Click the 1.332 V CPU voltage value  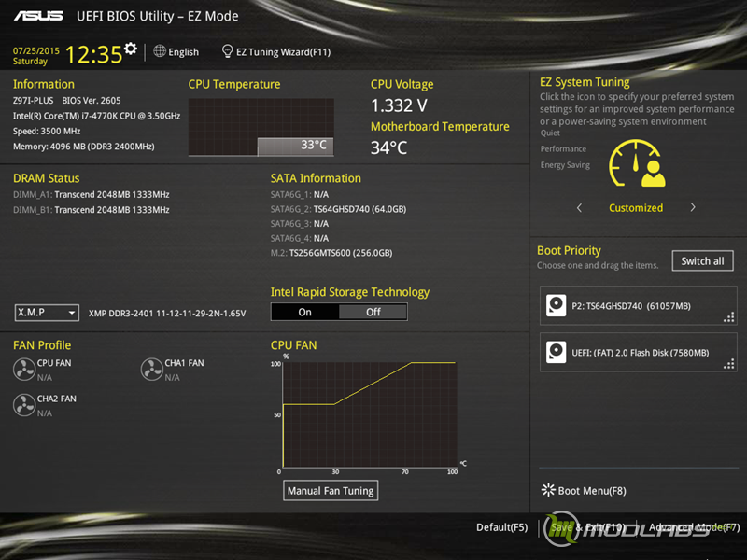(x=400, y=105)
